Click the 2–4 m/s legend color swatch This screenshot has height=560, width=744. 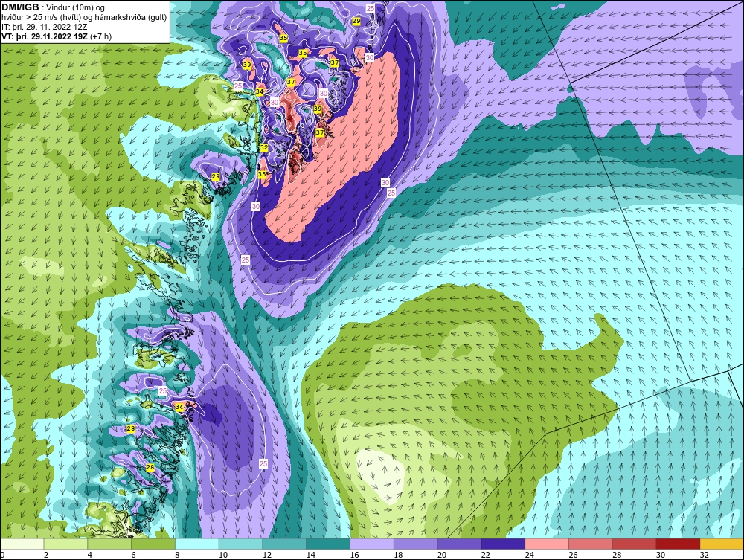65,544
